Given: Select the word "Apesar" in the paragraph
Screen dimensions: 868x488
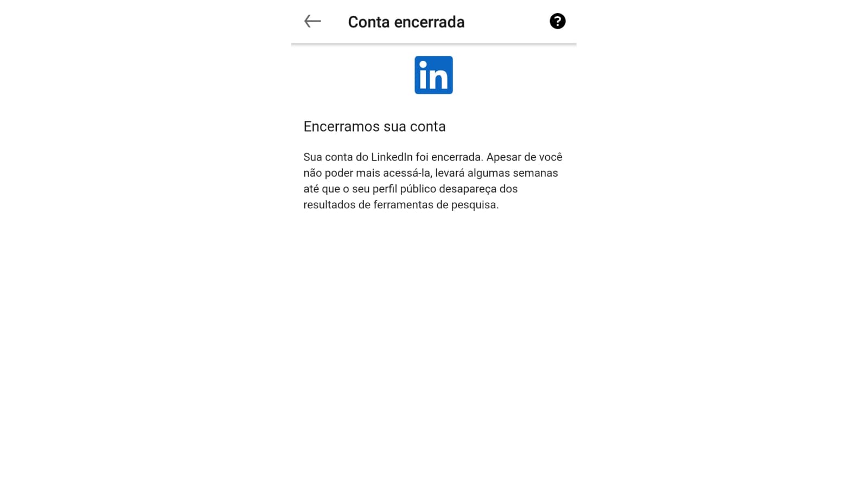Looking at the screenshot, I should 503,157.
